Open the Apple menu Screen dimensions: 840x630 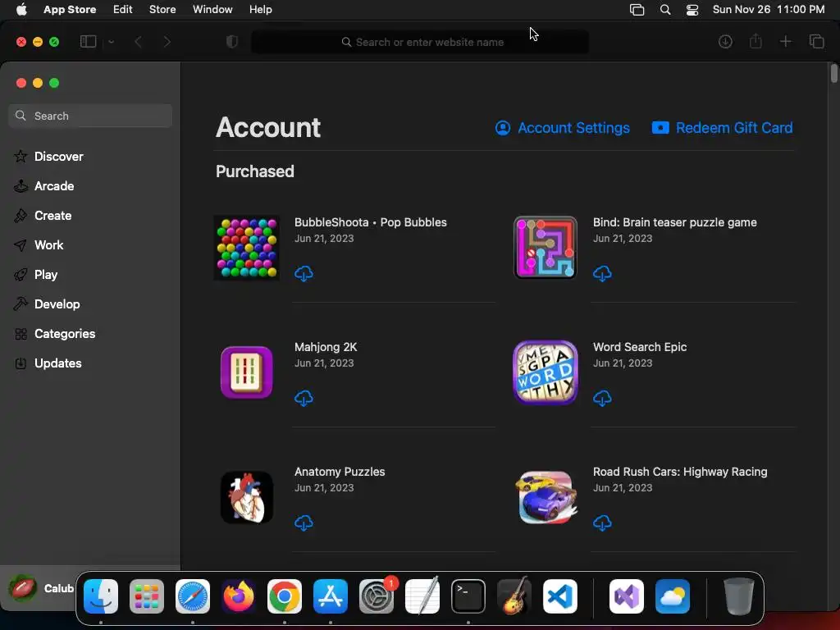click(x=21, y=9)
